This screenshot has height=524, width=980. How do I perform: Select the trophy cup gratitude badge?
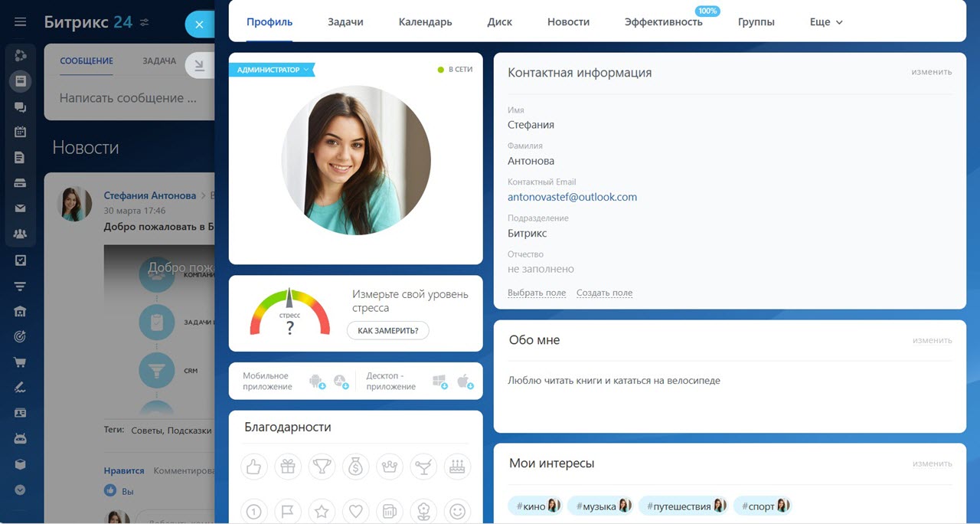click(x=322, y=466)
